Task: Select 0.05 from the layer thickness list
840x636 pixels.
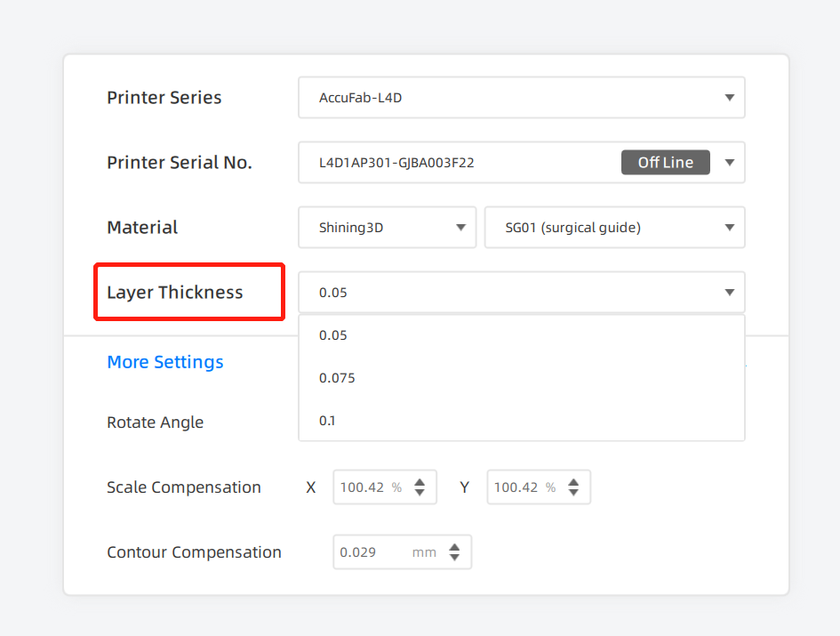Action: (521, 335)
